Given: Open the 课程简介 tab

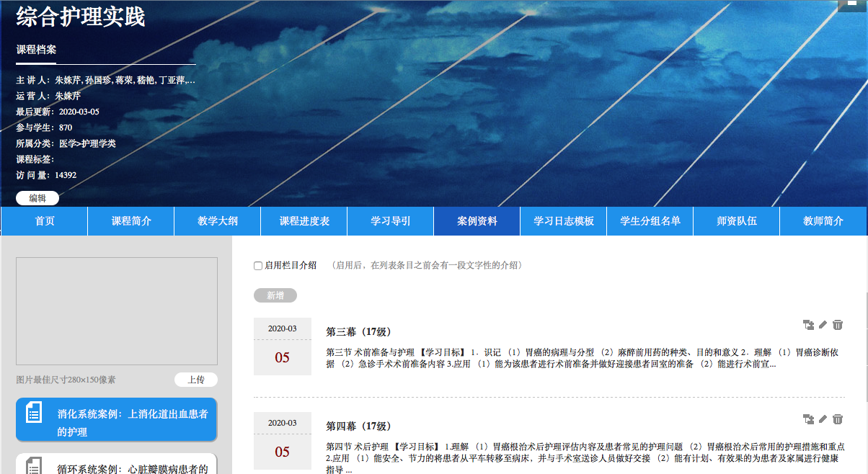Looking at the screenshot, I should (130, 221).
